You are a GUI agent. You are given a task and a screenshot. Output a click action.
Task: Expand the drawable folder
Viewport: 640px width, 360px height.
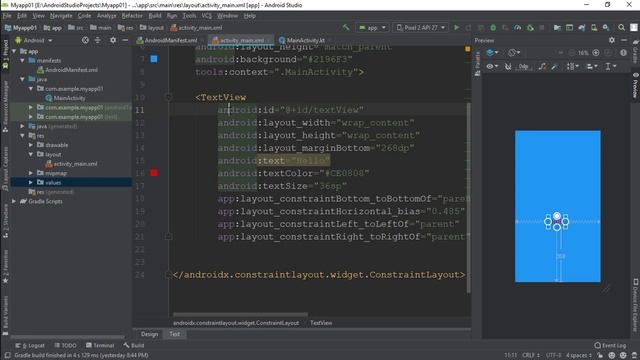(x=31, y=145)
